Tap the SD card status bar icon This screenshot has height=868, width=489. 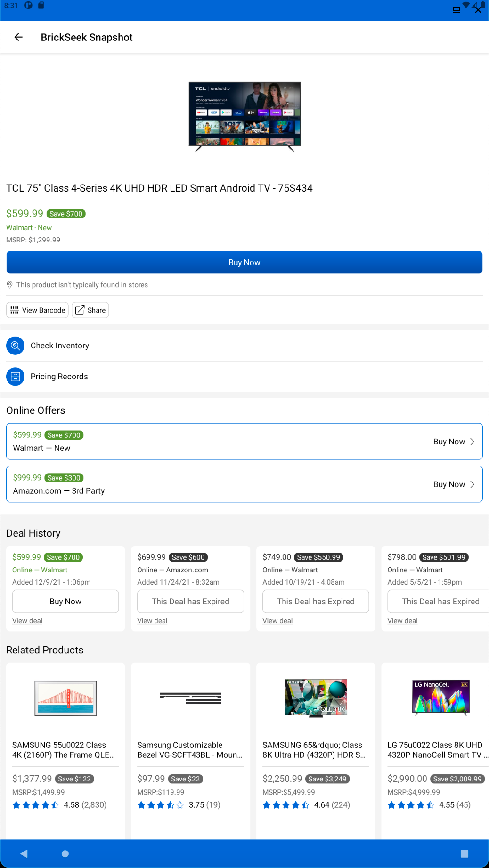point(41,5)
